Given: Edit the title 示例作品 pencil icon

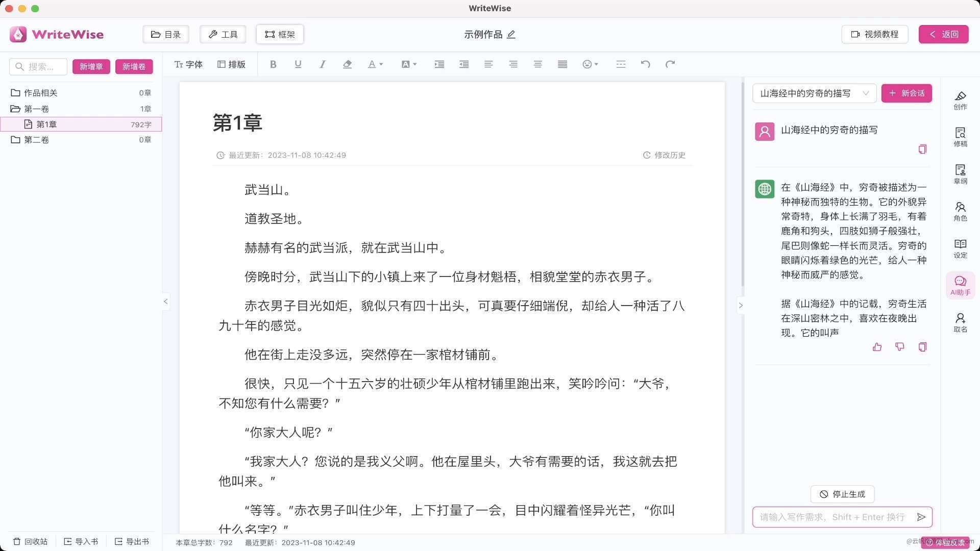Looking at the screenshot, I should 511,34.
